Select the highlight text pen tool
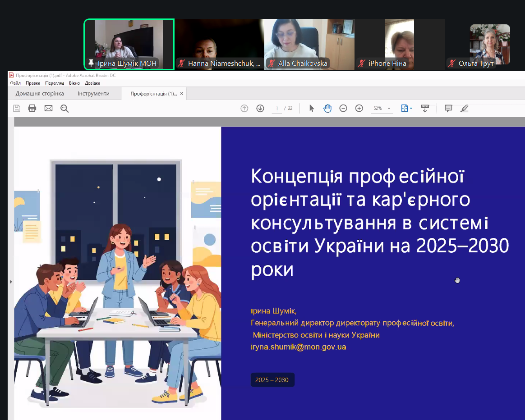Image resolution: width=525 pixels, height=420 pixels. pos(465,108)
